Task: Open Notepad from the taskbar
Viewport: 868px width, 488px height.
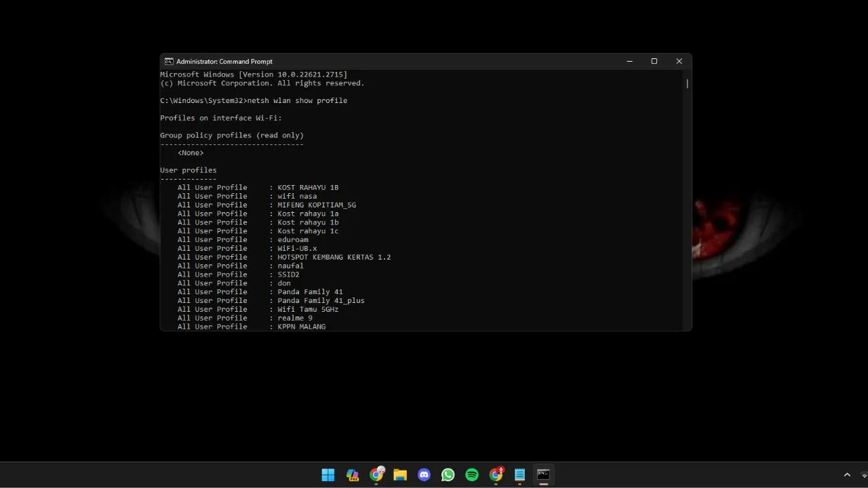Action: coord(520,474)
